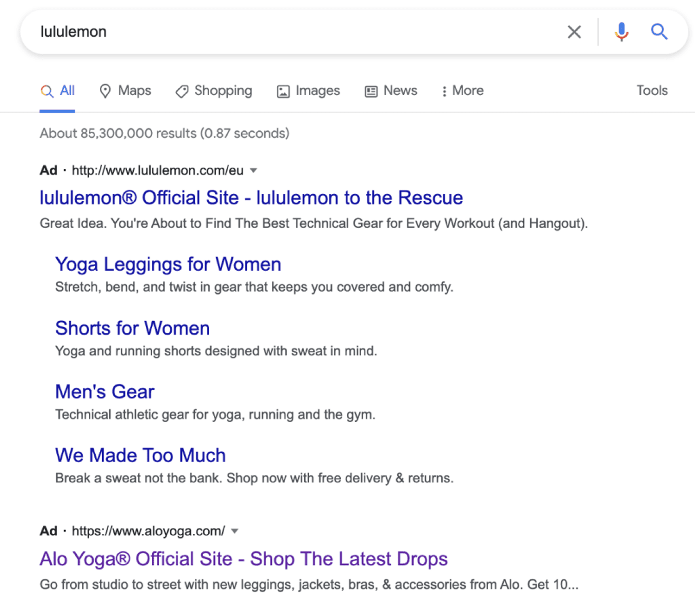Screen dimensions: 695x616
Task: Clear the search box with the X icon
Action: click(x=574, y=32)
